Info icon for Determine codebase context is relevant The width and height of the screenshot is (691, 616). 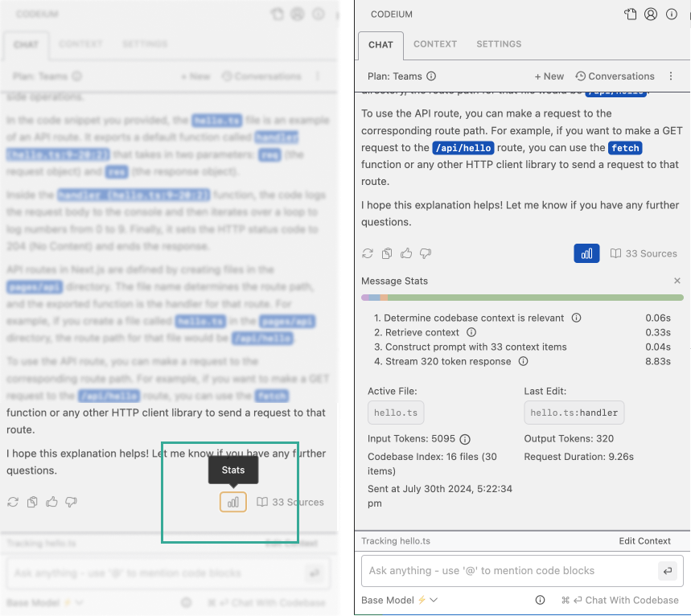[577, 318]
